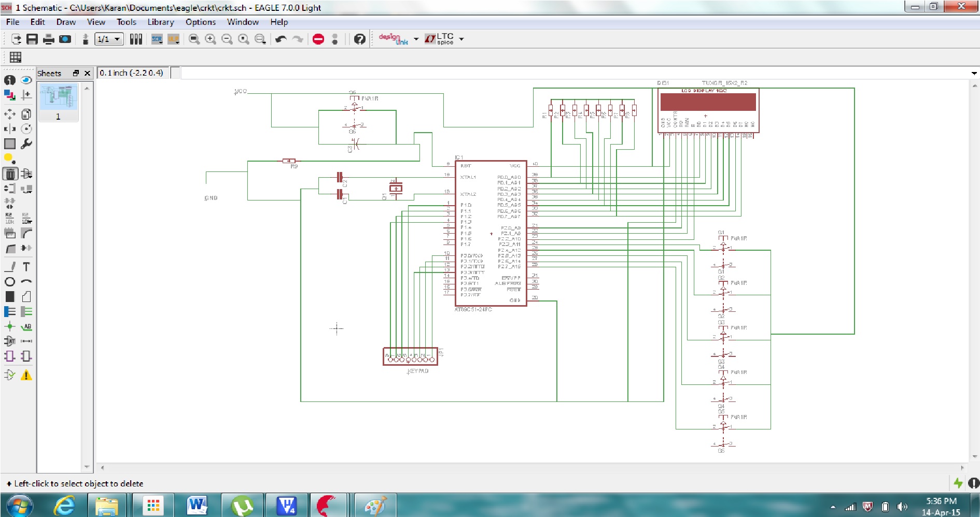Select the Bus tool

(10, 312)
